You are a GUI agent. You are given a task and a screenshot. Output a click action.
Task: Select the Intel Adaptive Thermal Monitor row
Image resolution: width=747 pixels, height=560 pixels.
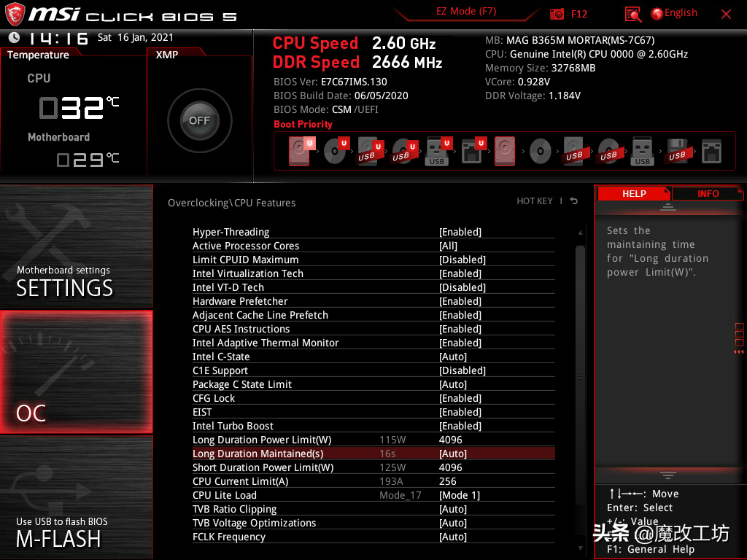373,343
